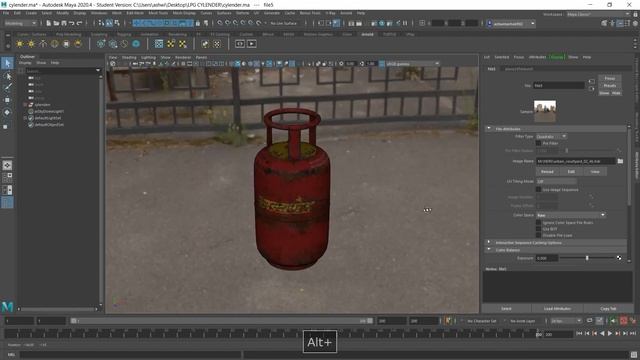Open Outliner Display menu

point(25,63)
